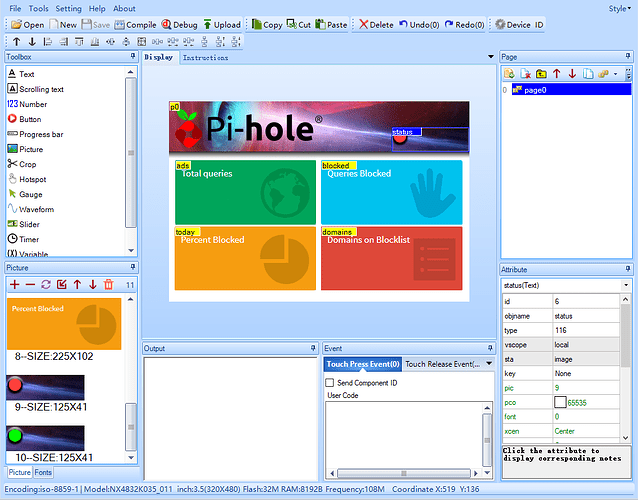The height and width of the screenshot is (500, 638).
Task: Toggle the Toolbox panel pin
Action: click(x=133, y=56)
